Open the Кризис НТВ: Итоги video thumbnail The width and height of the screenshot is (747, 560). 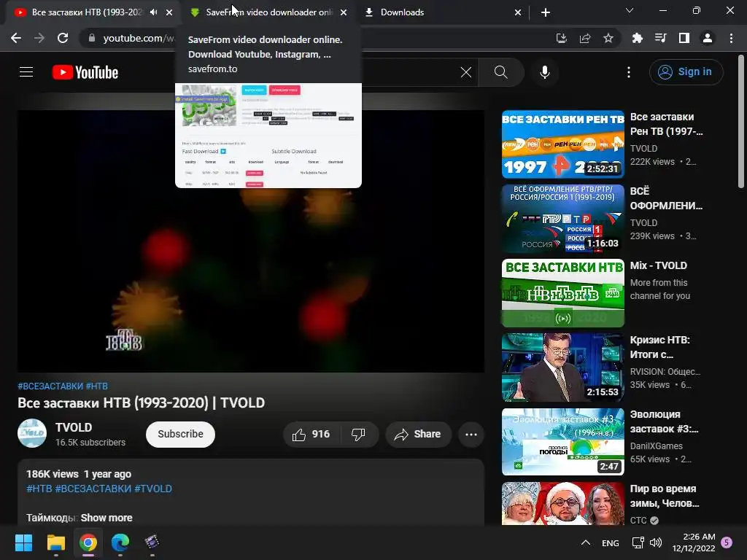tap(562, 367)
